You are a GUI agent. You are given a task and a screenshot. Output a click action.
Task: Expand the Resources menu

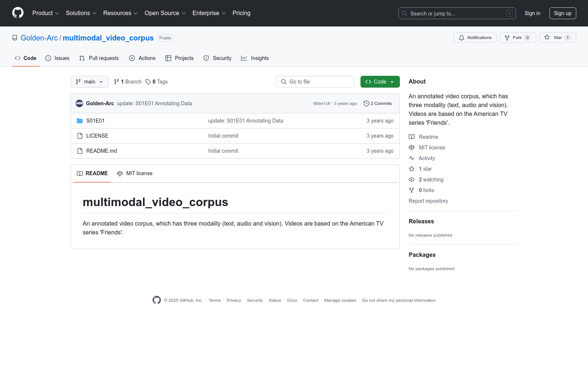[121, 13]
